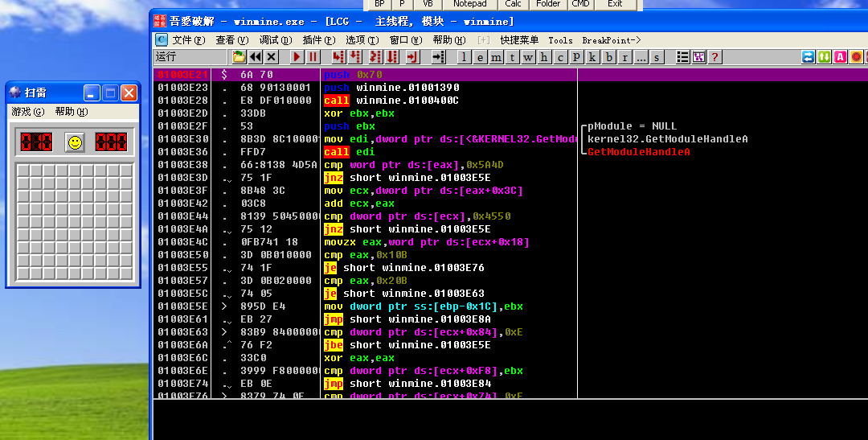This screenshot has width=868, height=440.
Task: Open file with the folder toolbar icon
Action: pos(239,56)
